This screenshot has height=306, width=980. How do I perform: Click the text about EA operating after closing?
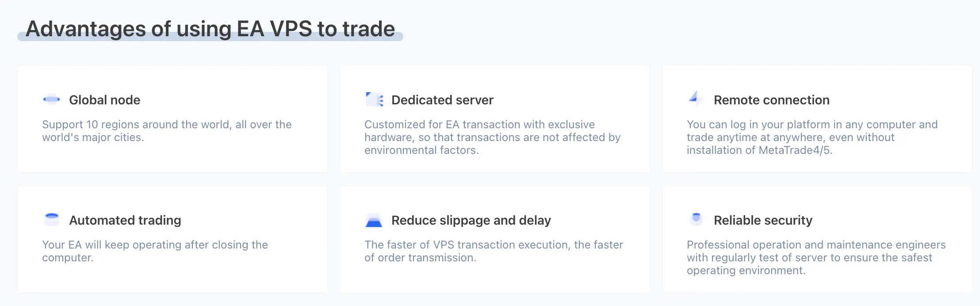155,251
